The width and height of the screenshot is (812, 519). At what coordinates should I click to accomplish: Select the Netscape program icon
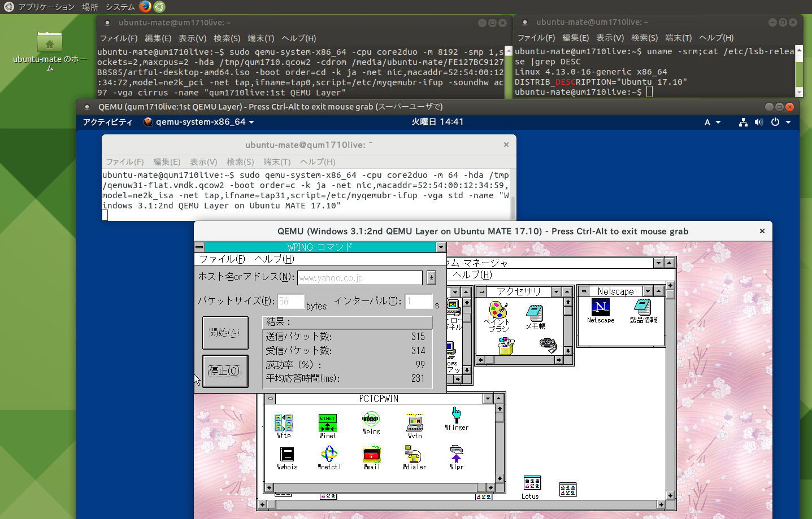point(601,311)
